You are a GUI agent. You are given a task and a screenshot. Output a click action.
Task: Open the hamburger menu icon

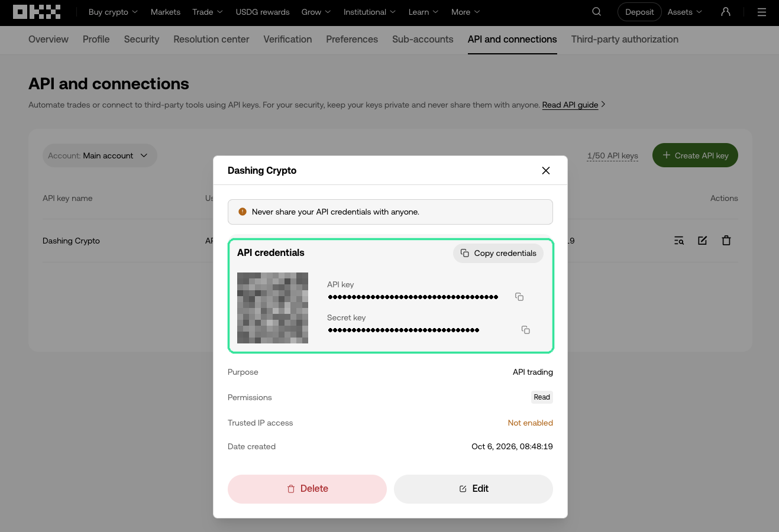click(x=762, y=12)
